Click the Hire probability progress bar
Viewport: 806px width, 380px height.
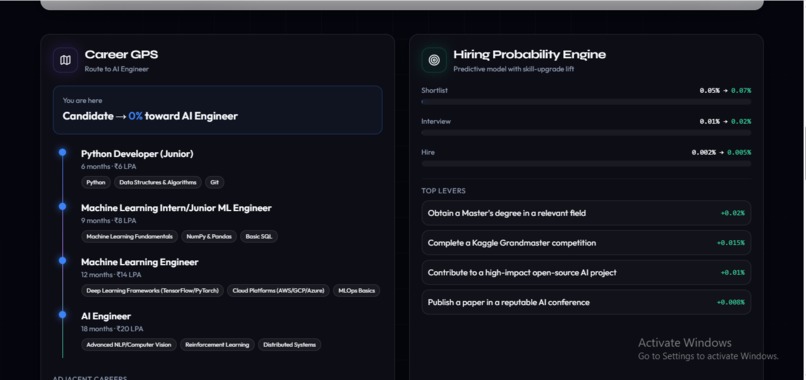586,164
